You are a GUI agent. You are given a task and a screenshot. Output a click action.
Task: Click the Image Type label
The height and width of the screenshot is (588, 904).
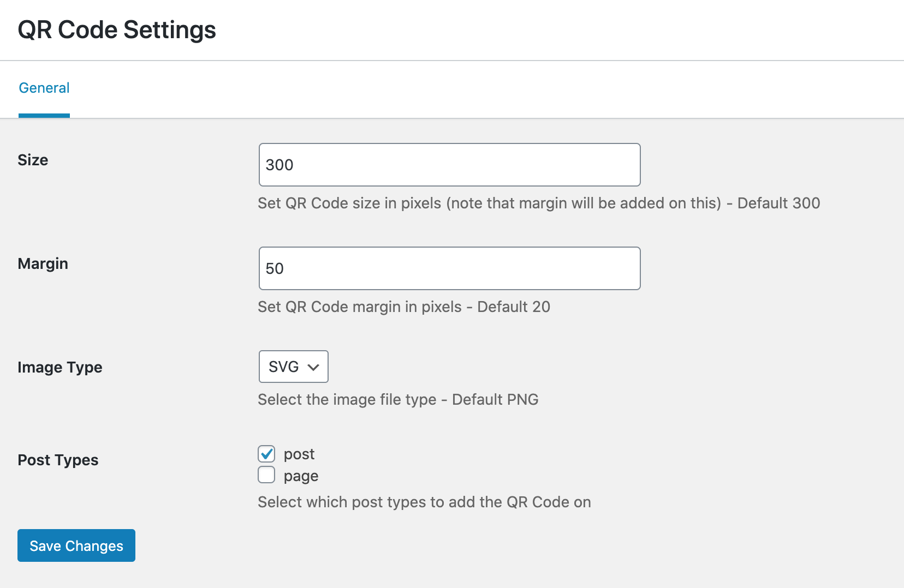[60, 368]
